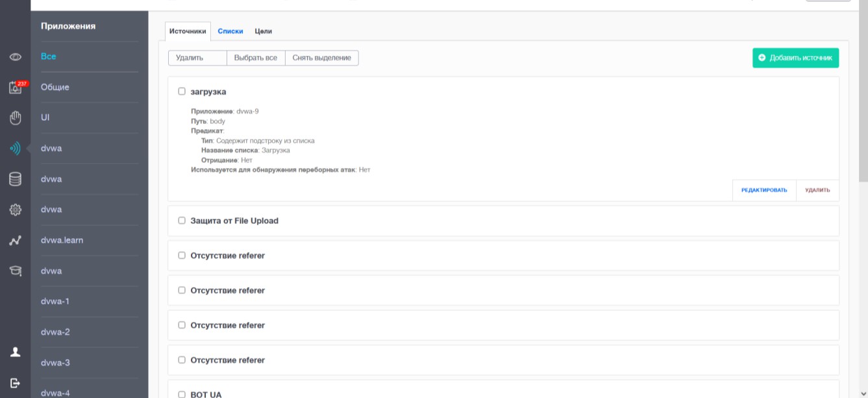Select the broadcast signal sidebar icon

pyautogui.click(x=16, y=149)
